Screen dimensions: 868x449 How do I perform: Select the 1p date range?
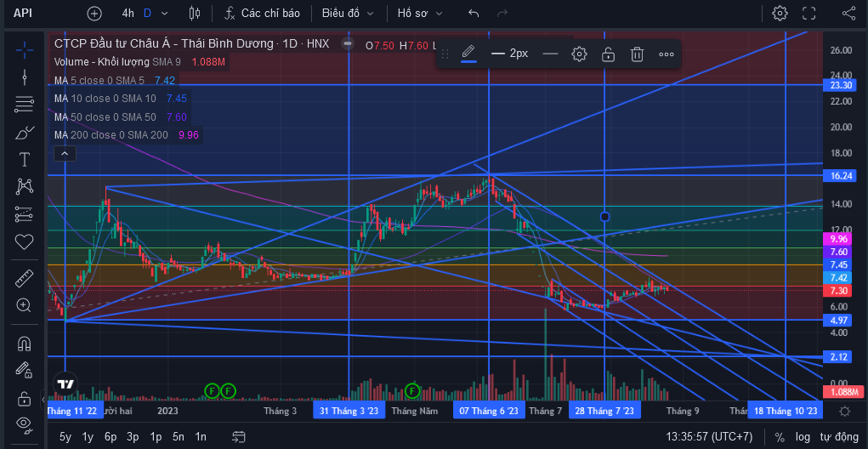tap(155, 437)
